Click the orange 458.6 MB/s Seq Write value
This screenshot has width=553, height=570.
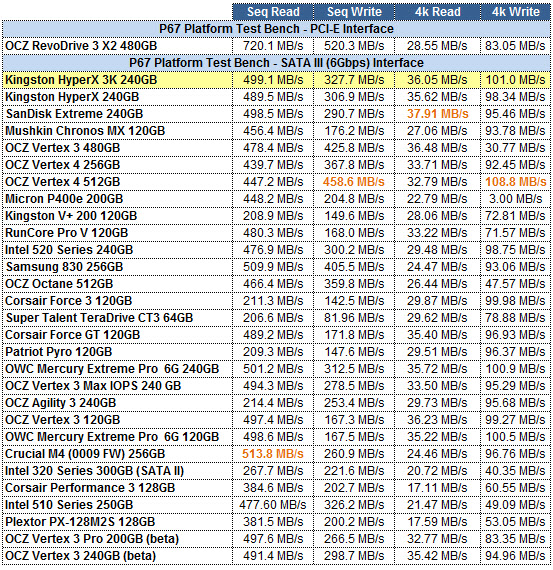pos(354,182)
